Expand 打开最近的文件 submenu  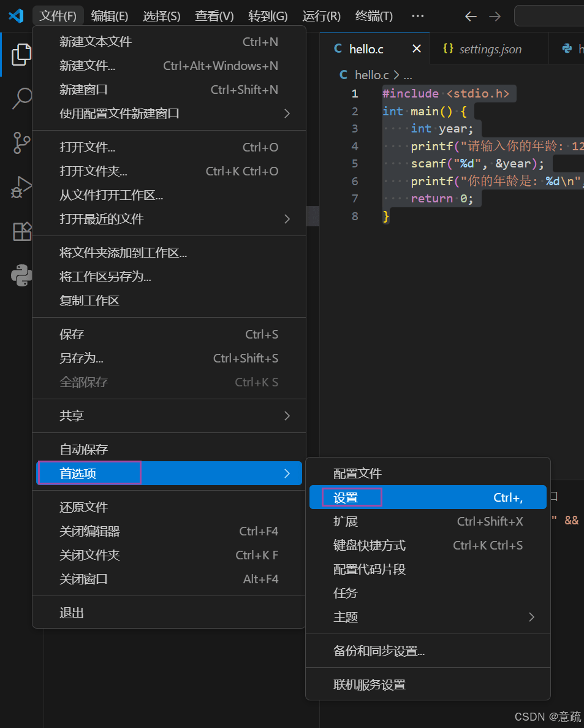169,219
